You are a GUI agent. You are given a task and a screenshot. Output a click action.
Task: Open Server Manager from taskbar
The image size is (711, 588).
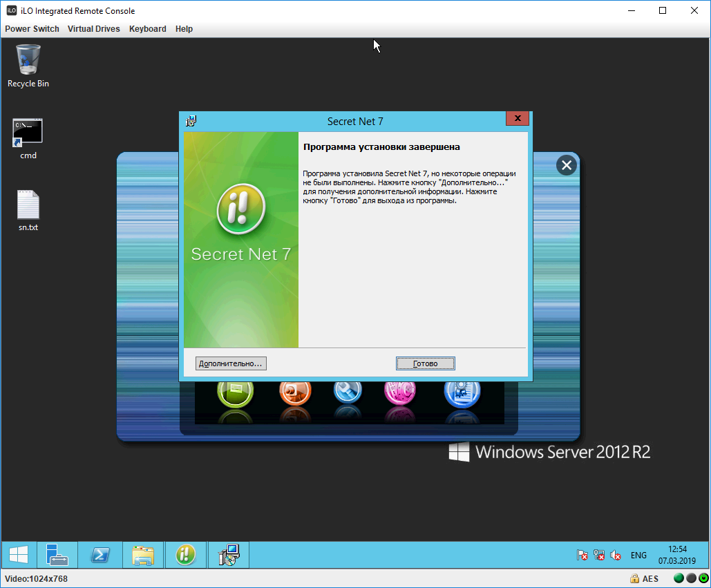[57, 554]
